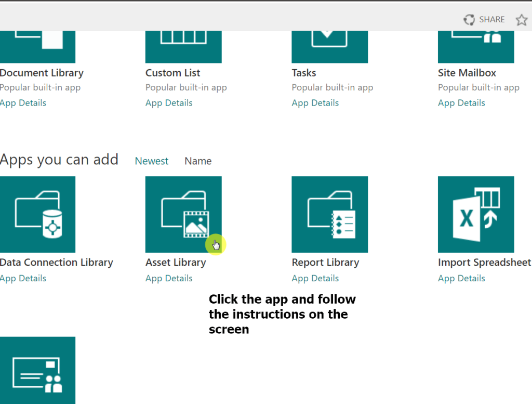532x404 pixels.
Task: Open the Import Spreadsheet app icon
Action: click(x=476, y=214)
